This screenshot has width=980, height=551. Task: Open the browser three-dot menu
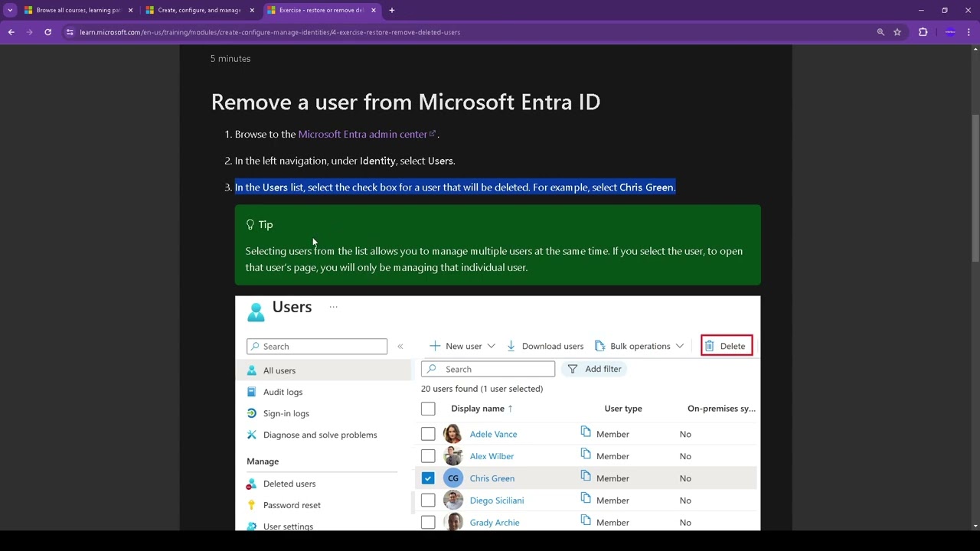(x=969, y=32)
